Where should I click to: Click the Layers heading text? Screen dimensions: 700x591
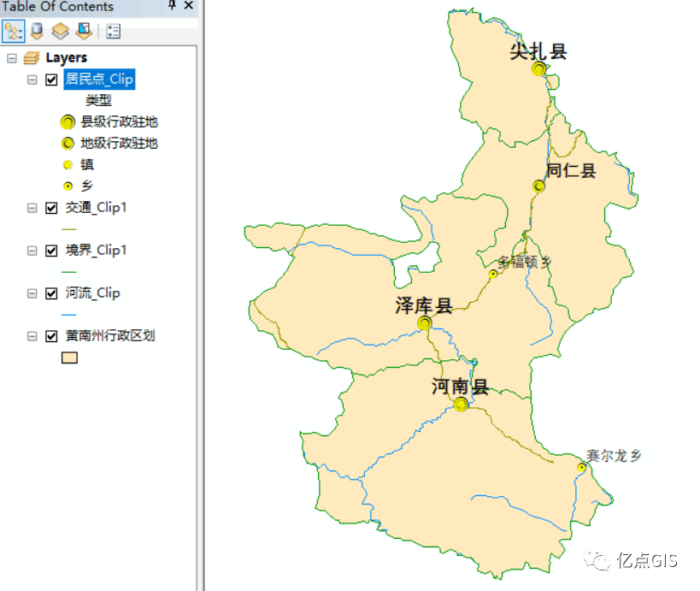pyautogui.click(x=66, y=57)
